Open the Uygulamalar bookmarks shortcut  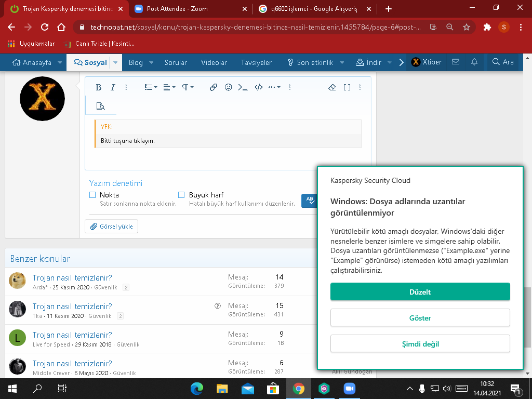click(x=31, y=44)
